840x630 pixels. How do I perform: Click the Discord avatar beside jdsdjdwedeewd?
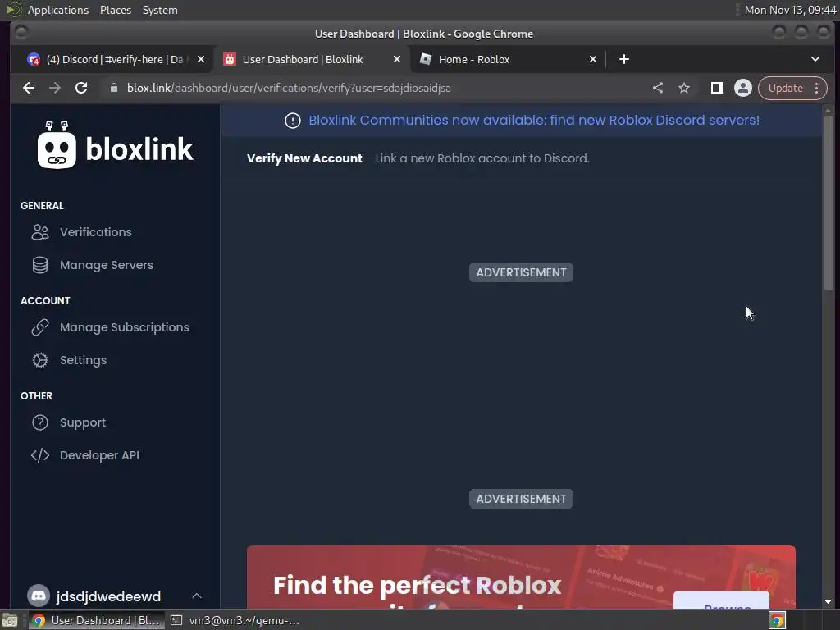39,596
